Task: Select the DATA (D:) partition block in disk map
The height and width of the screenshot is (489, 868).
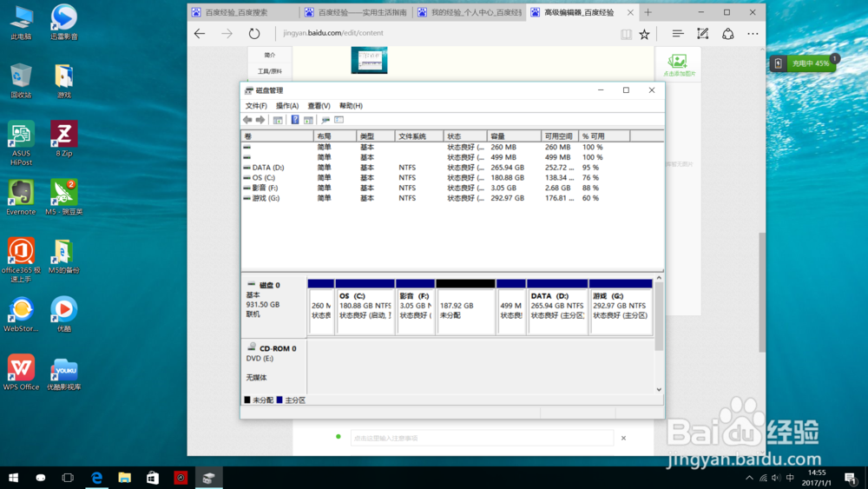Action: 557,307
